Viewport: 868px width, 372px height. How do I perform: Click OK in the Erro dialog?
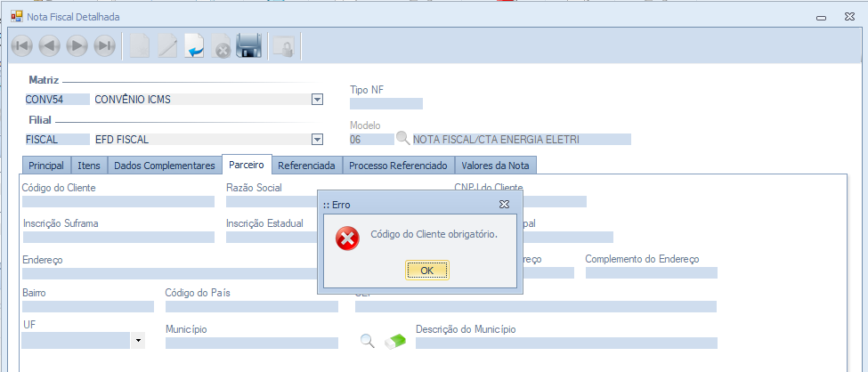pyautogui.click(x=426, y=271)
